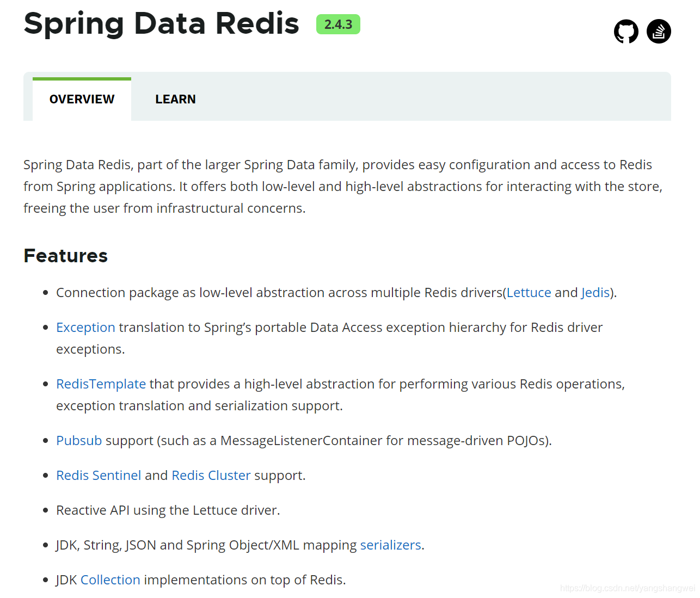The height and width of the screenshot is (598, 700).
Task: Click the Features section heading
Action: pos(66,256)
